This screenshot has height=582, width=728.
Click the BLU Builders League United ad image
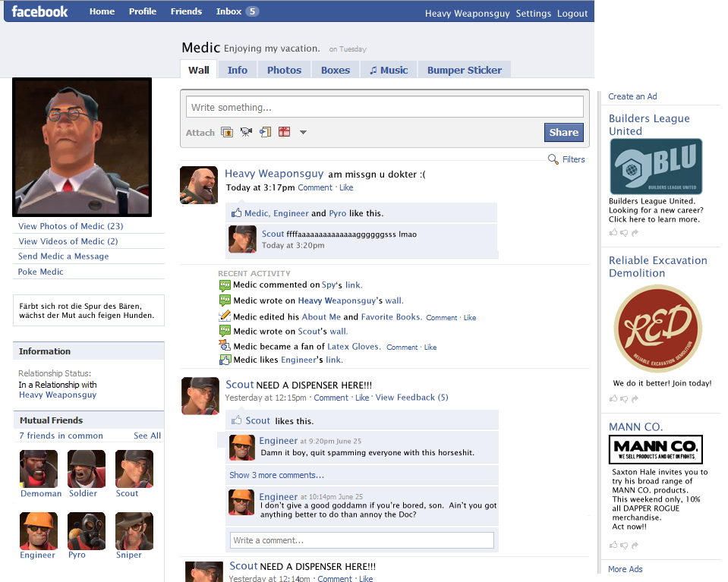click(656, 166)
